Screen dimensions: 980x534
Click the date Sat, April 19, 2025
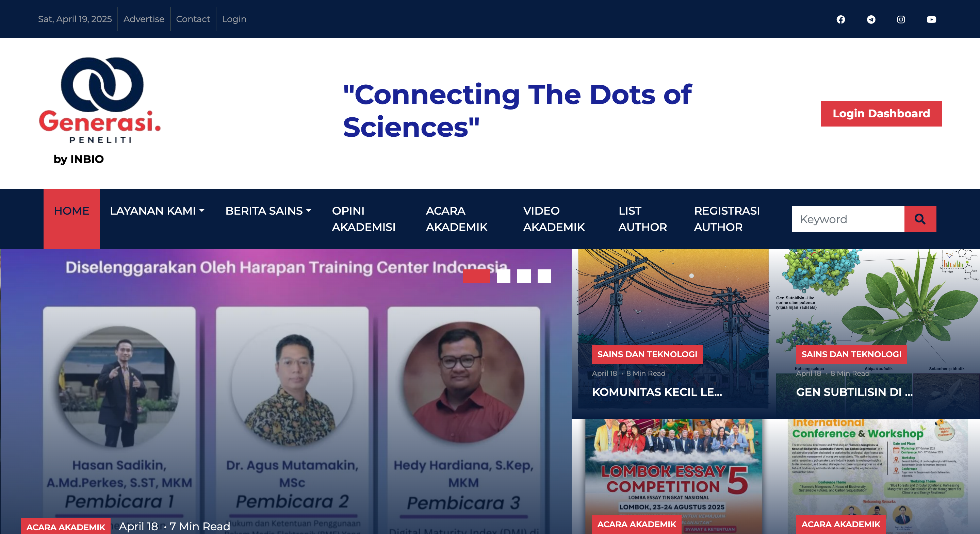75,19
